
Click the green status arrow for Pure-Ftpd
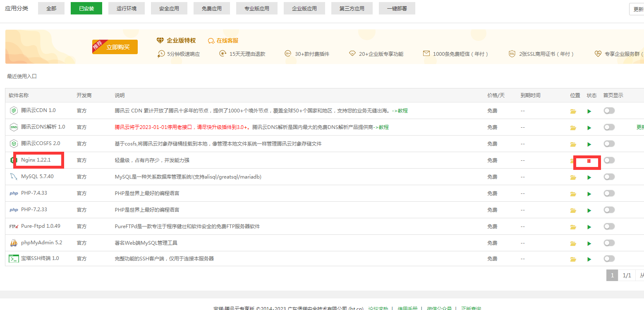click(589, 227)
